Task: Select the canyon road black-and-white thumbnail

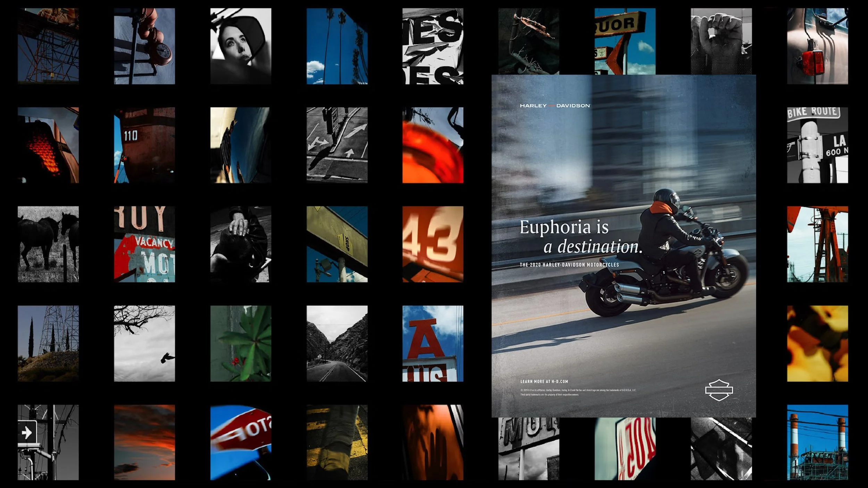Action: (x=337, y=343)
